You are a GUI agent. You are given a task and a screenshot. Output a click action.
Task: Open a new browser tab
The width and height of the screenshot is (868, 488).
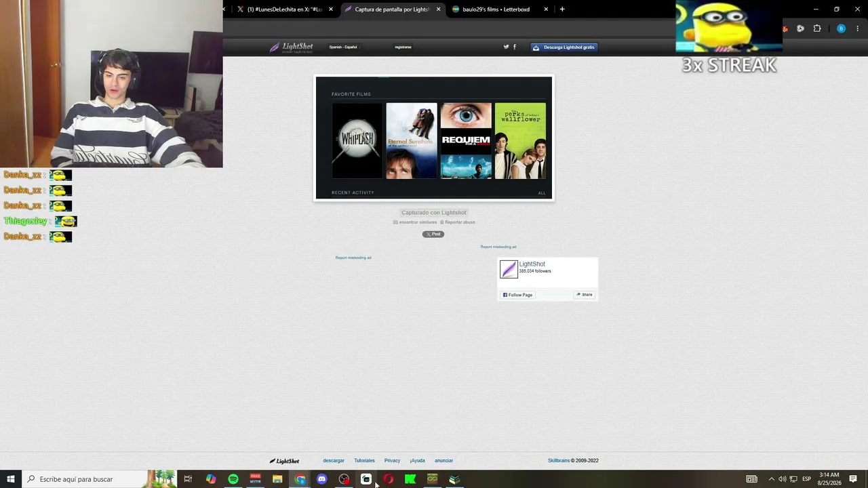[x=562, y=9]
